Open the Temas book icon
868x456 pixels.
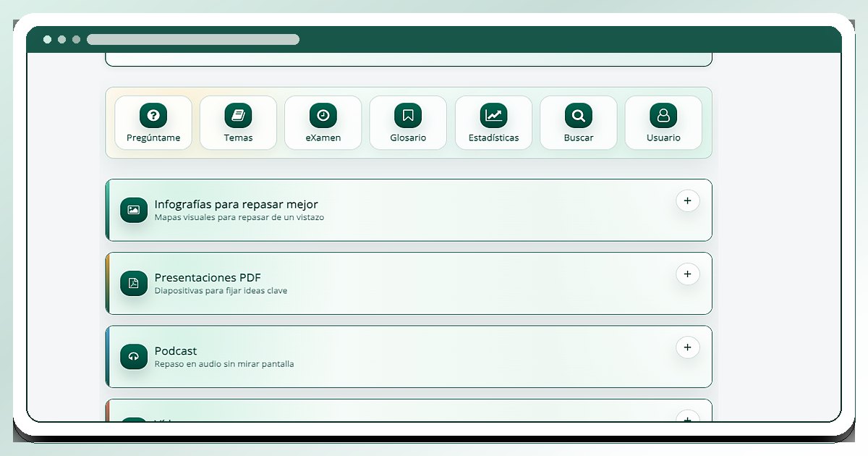pyautogui.click(x=238, y=115)
